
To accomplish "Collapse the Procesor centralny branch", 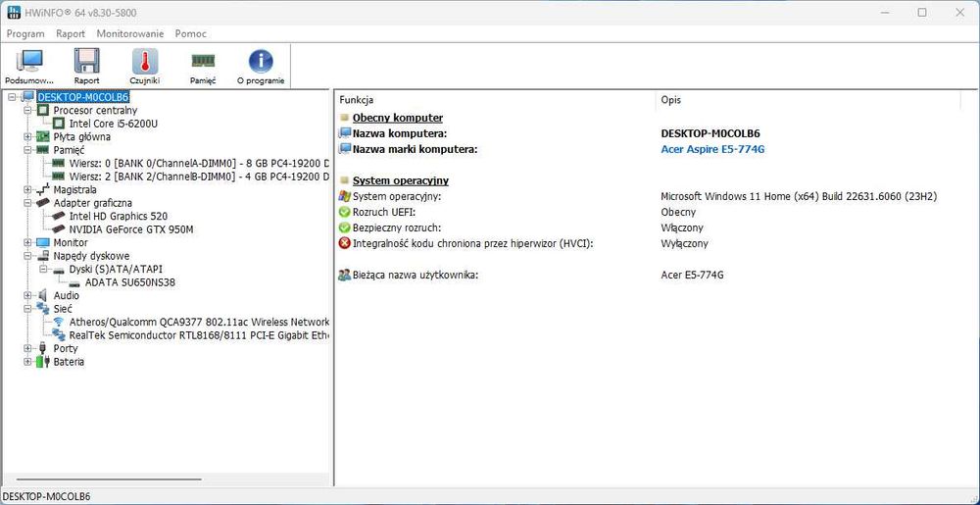I will [27, 110].
